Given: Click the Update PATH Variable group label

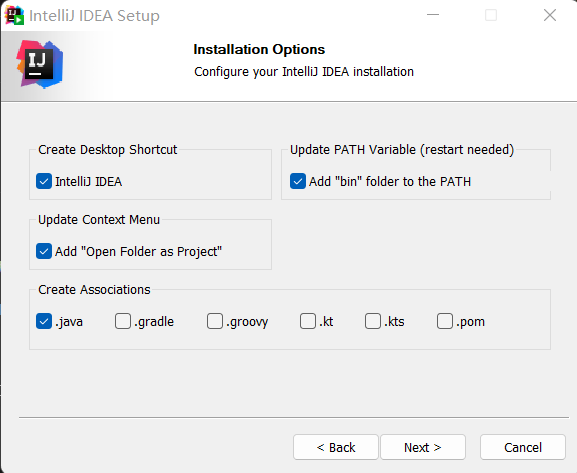Looking at the screenshot, I should pyautogui.click(x=402, y=150).
